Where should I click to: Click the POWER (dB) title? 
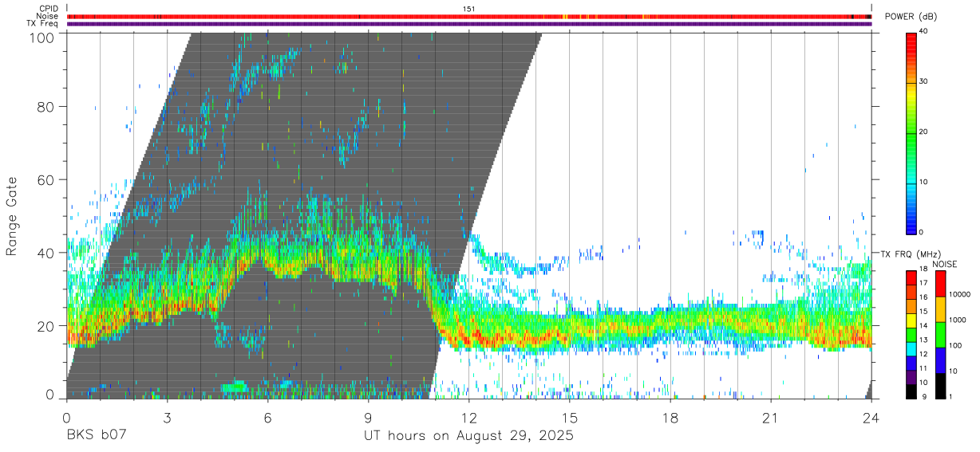(911, 17)
